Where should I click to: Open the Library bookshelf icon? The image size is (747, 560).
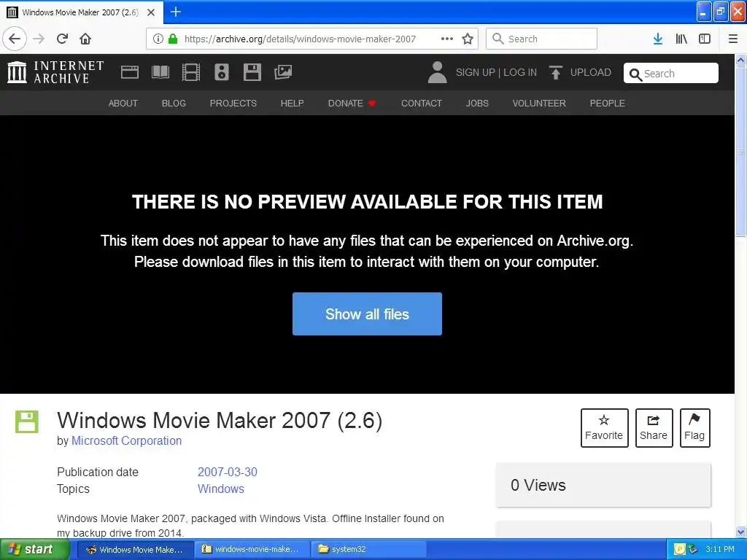(681, 39)
